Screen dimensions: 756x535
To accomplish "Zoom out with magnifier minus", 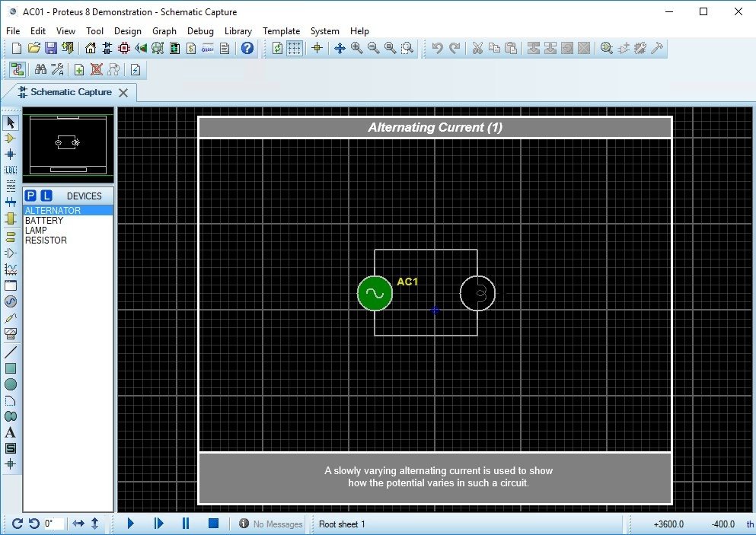I will (x=374, y=48).
